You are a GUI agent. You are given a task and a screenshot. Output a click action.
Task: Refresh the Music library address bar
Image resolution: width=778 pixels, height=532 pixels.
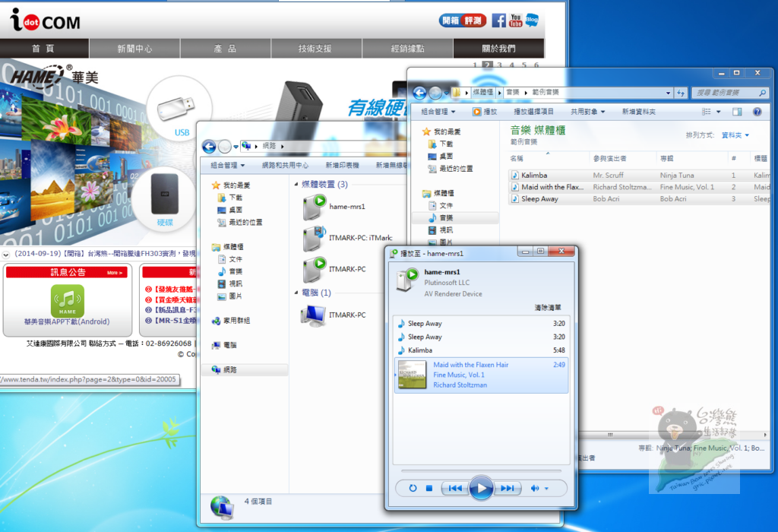click(x=681, y=93)
